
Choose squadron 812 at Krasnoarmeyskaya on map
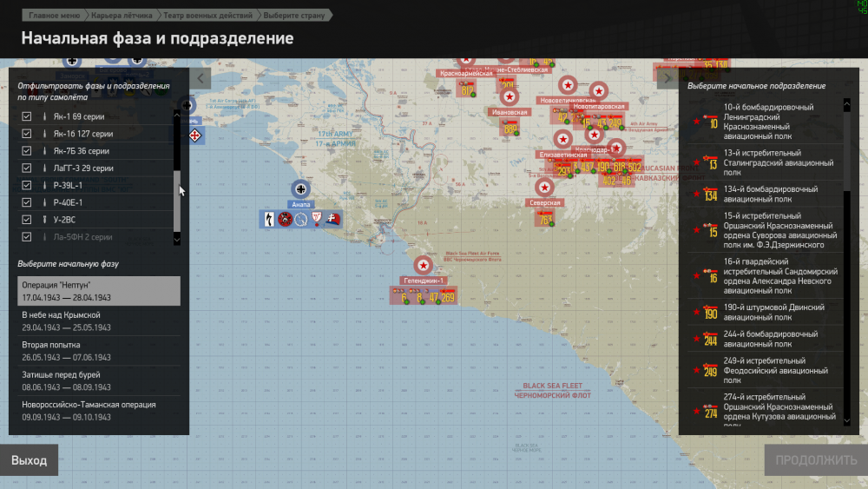pyautogui.click(x=467, y=89)
